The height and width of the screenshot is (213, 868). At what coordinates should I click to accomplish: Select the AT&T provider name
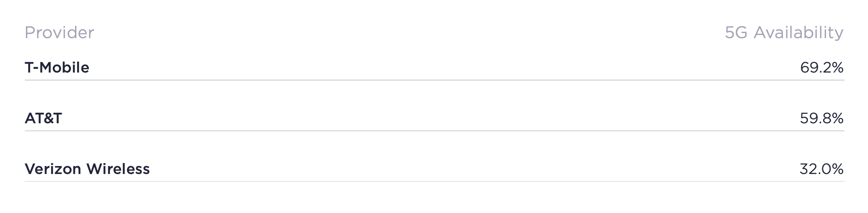tap(43, 118)
